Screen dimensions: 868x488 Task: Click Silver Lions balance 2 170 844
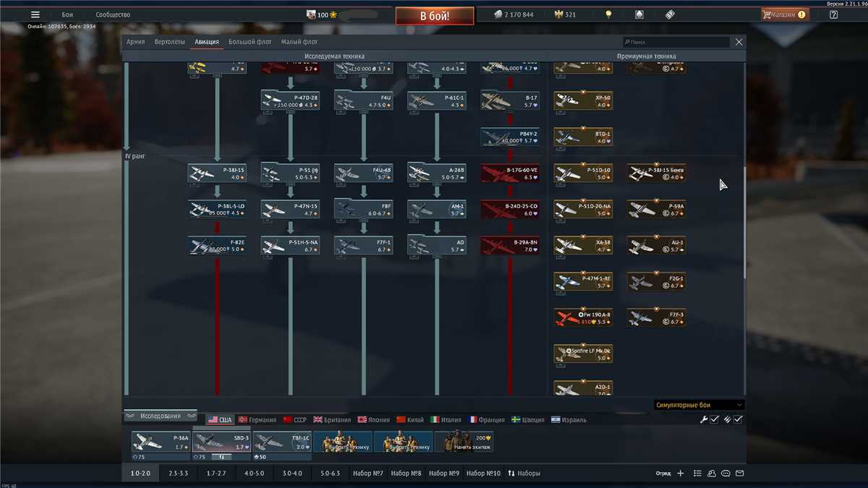pos(514,14)
